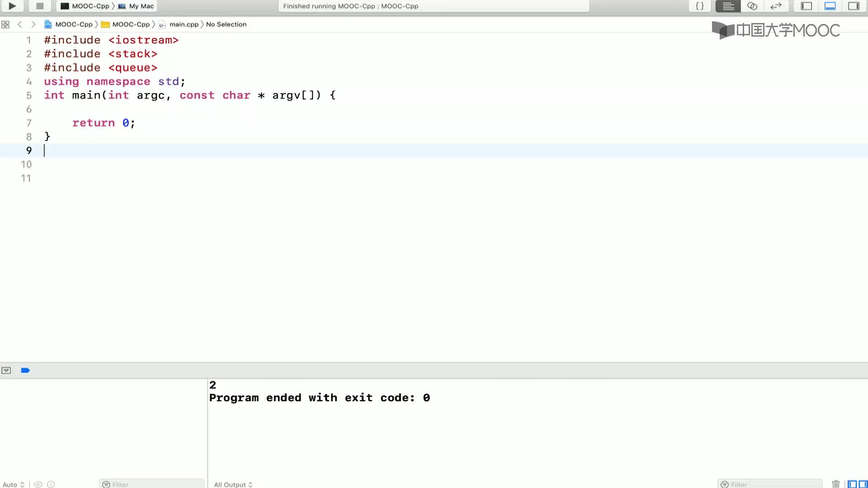Show the assistant editor
Image resolution: width=868 pixels, height=488 pixels.
(752, 6)
